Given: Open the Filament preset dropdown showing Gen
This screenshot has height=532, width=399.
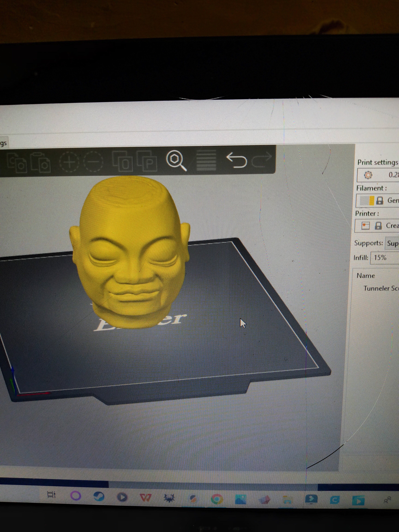Looking at the screenshot, I should point(378,201).
